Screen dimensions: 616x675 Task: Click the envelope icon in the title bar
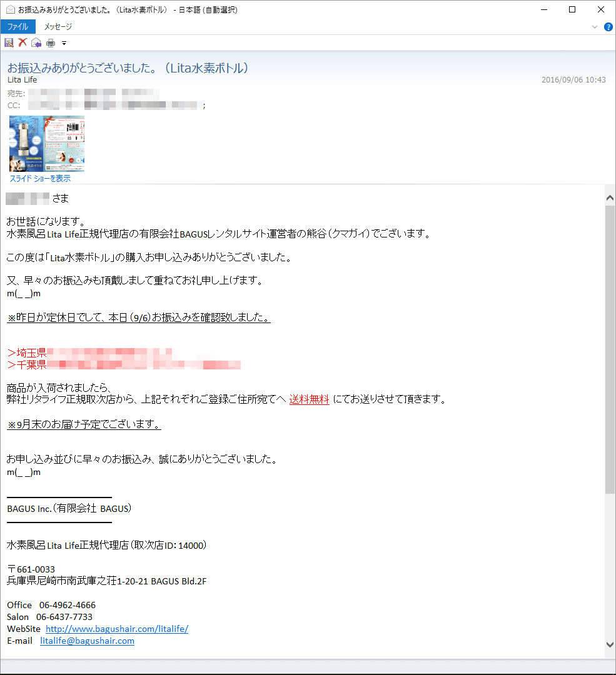(x=11, y=9)
